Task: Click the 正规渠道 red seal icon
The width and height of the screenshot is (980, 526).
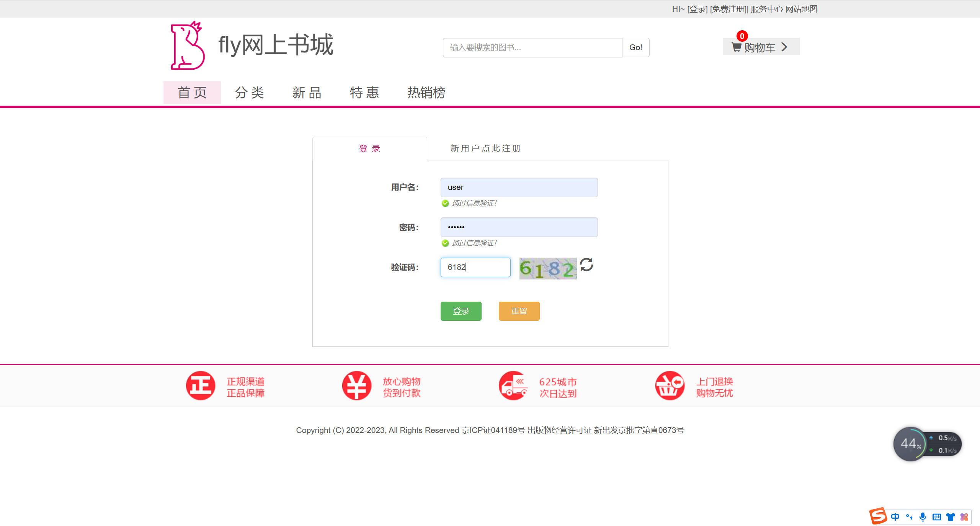Action: tap(201, 386)
